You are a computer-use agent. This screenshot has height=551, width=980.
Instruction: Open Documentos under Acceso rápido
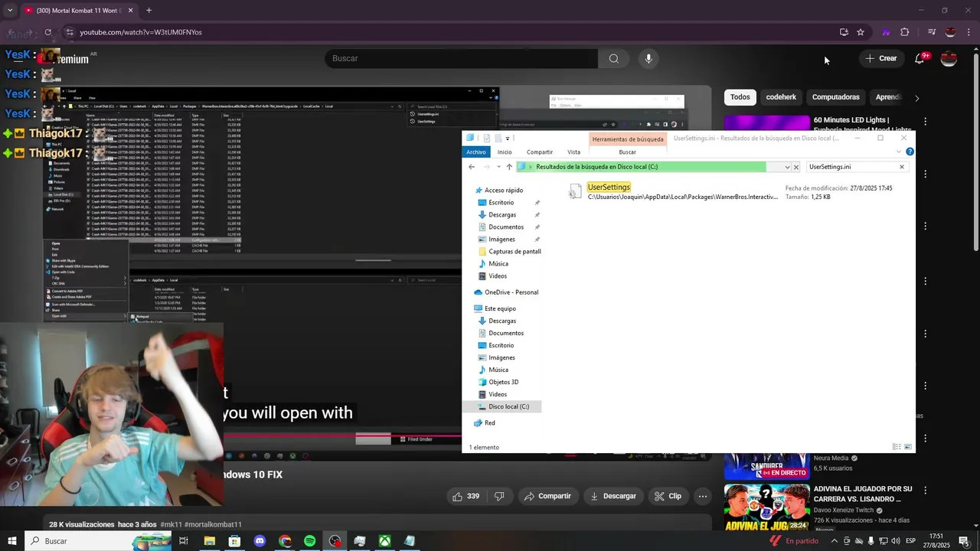point(506,227)
